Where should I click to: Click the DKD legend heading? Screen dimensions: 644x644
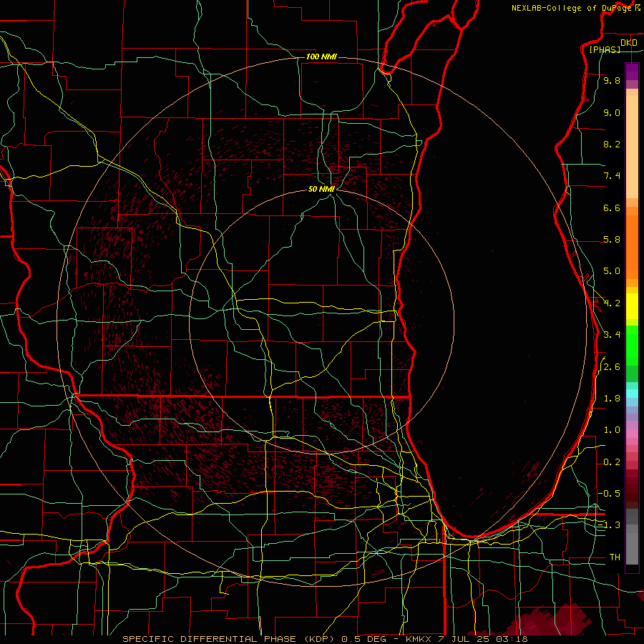point(629,43)
